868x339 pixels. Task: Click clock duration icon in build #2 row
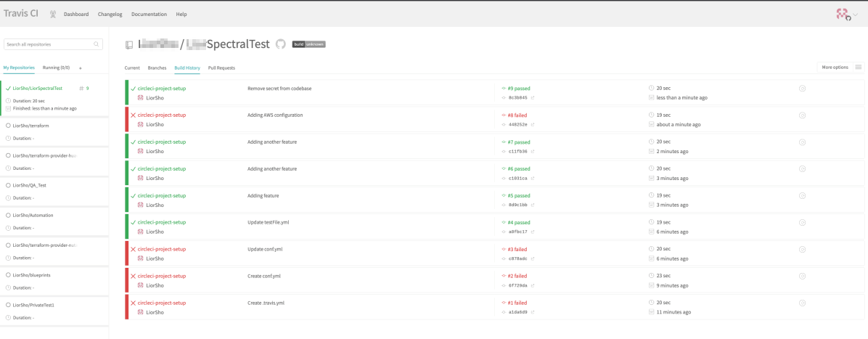[x=651, y=276]
